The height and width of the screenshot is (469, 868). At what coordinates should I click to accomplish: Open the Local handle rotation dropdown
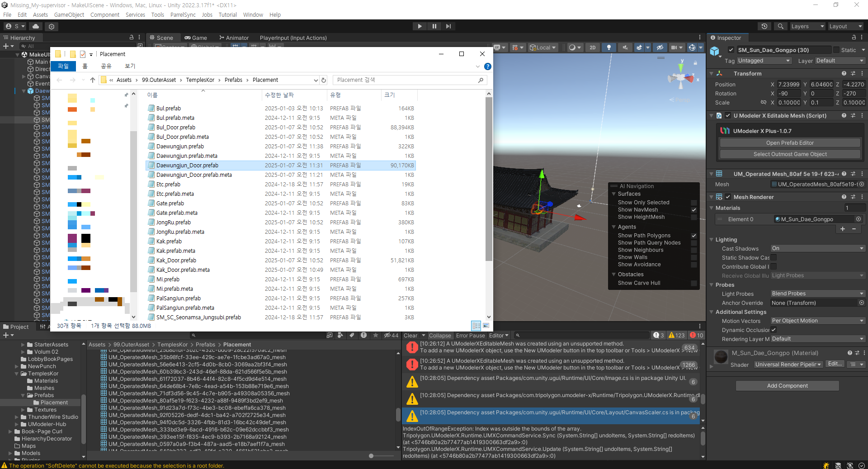(x=543, y=47)
